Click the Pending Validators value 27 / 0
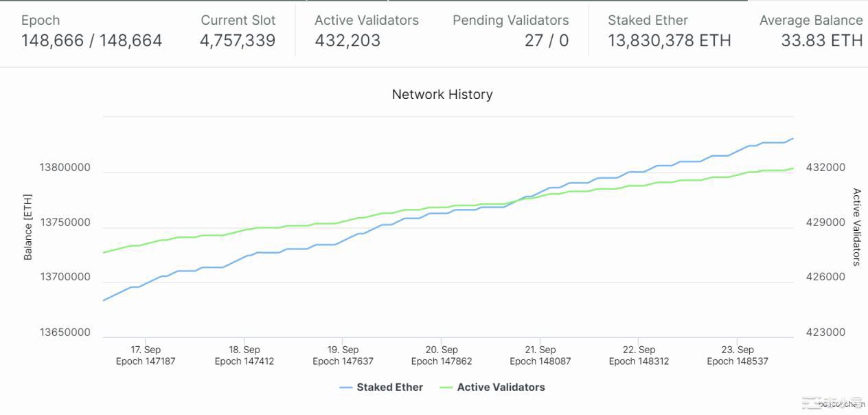 click(x=547, y=41)
